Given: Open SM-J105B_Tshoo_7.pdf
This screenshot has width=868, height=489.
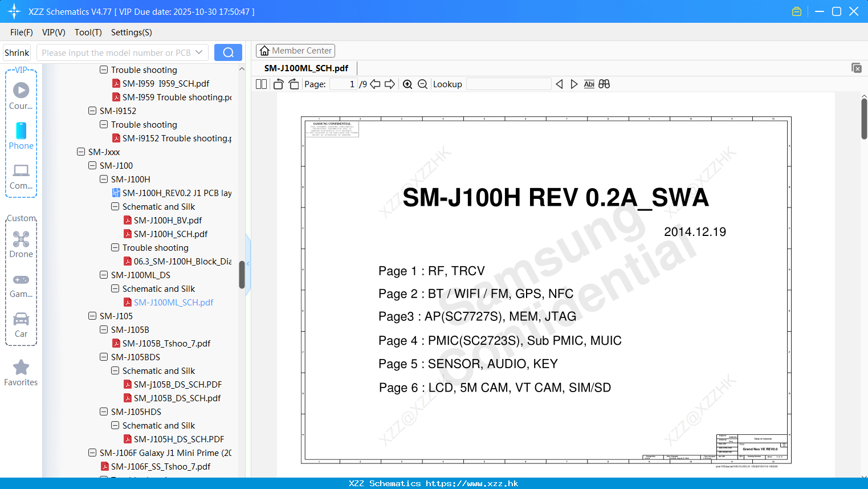Looking at the screenshot, I should 161,343.
